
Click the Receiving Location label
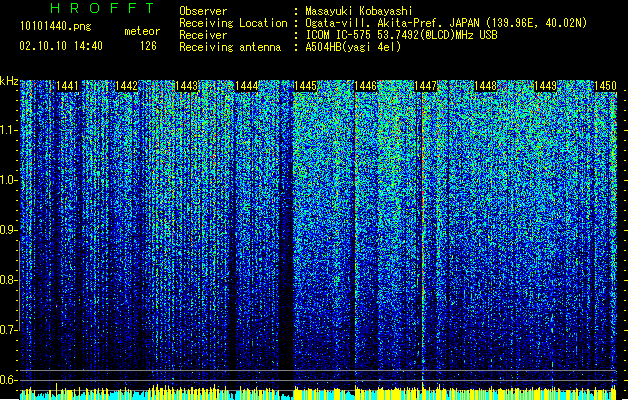coord(233,23)
